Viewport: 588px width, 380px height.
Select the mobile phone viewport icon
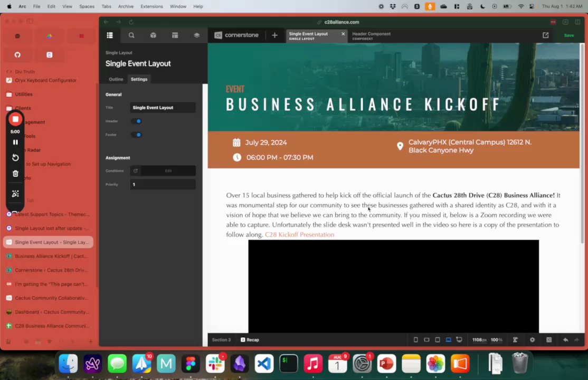[415, 340]
